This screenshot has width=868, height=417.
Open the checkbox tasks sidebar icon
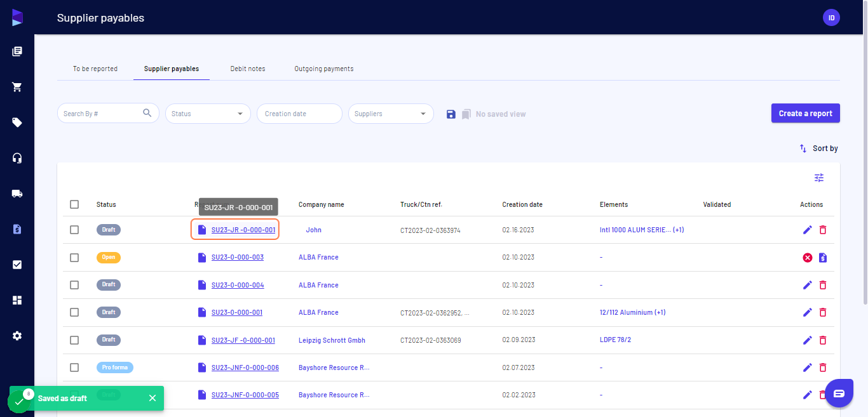tap(17, 265)
